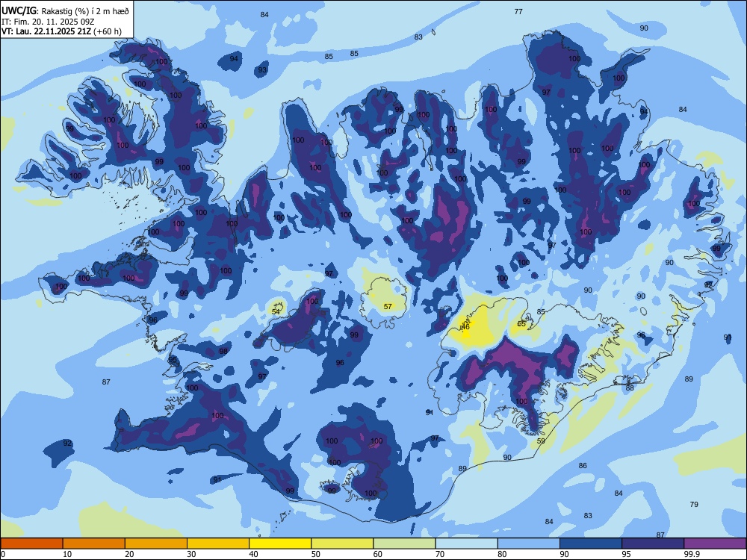Click the legend tick label 70

pyautogui.click(x=440, y=554)
